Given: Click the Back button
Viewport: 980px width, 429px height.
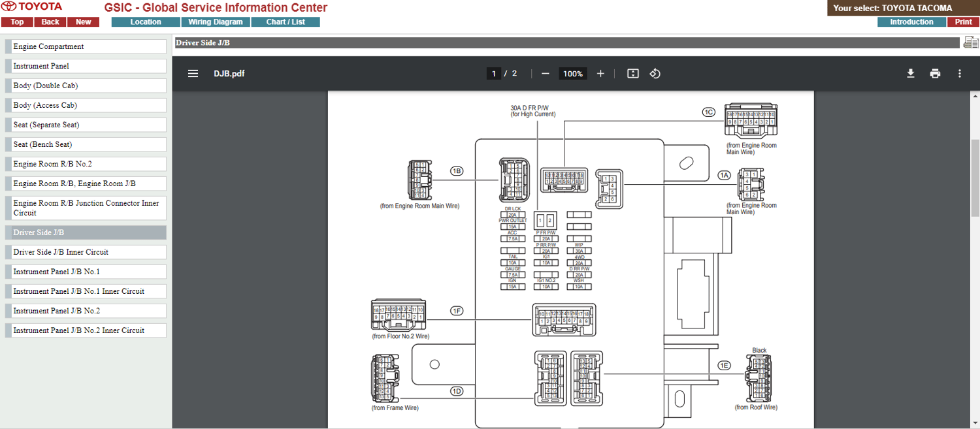Looking at the screenshot, I should (x=50, y=22).
